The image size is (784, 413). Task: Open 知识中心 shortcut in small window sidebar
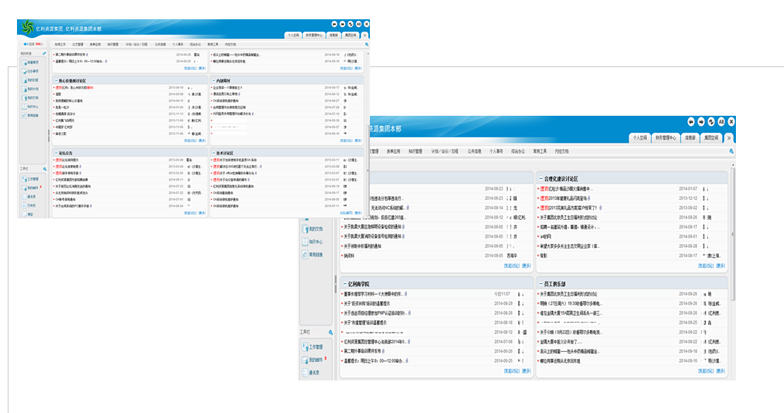31,106
